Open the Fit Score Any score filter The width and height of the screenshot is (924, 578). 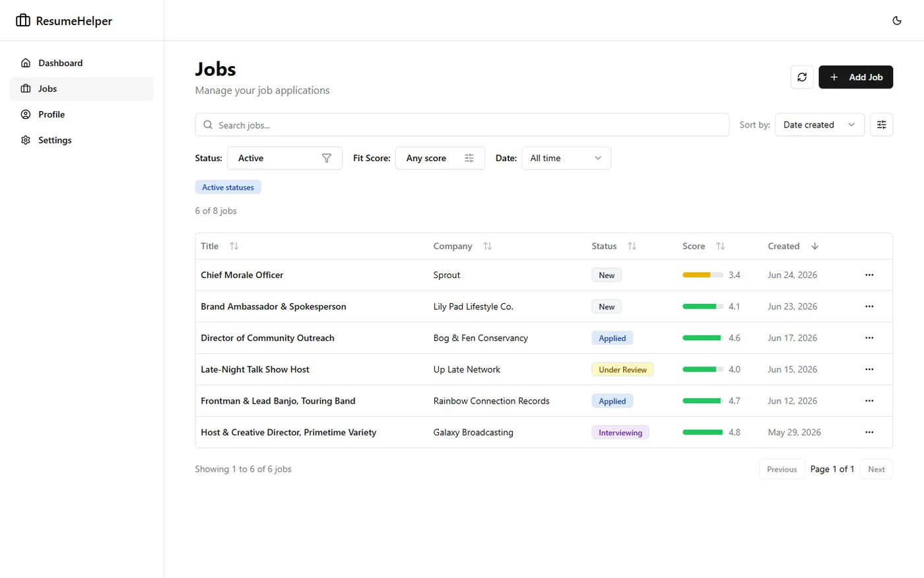pyautogui.click(x=440, y=158)
